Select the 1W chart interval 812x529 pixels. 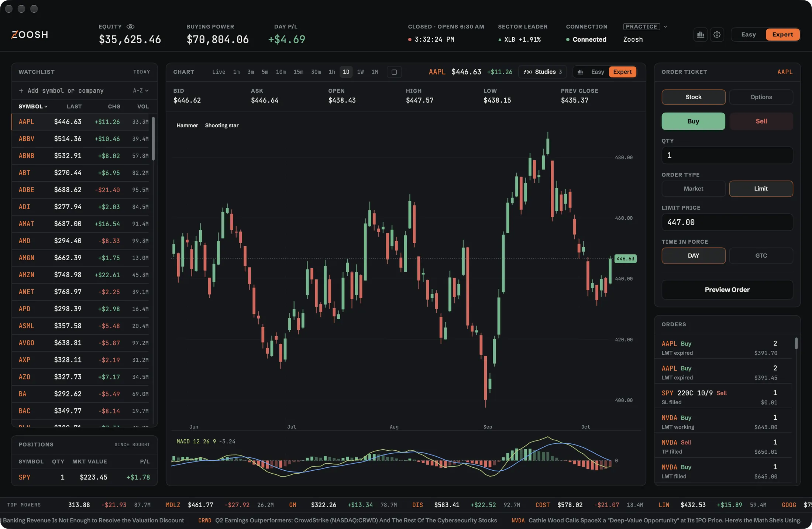pyautogui.click(x=360, y=72)
